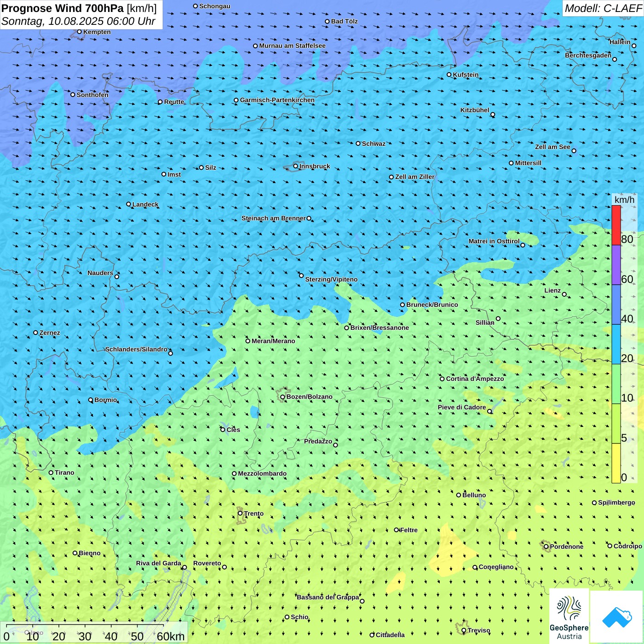
Task: Click the 'Bassano del Grappa' label
Action: 328,597
